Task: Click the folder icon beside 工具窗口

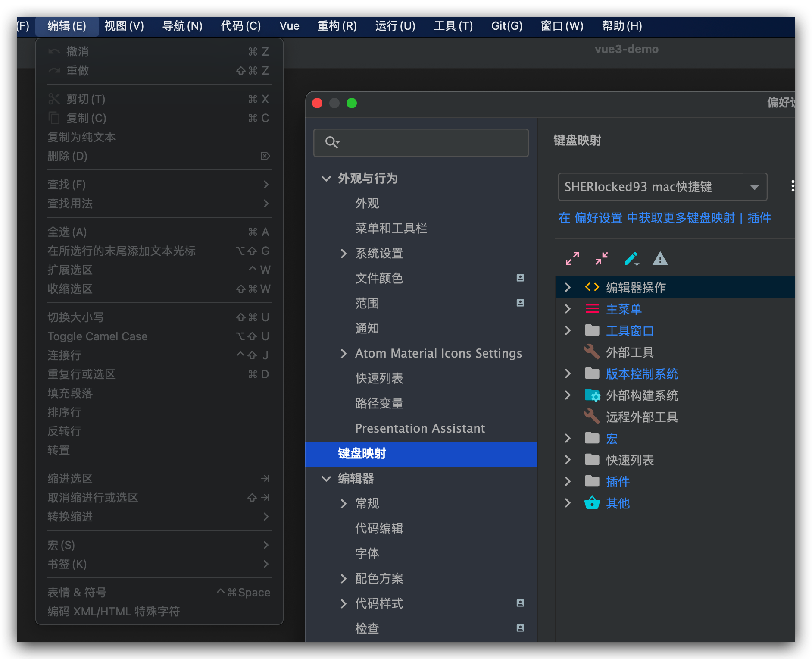Action: pos(592,330)
